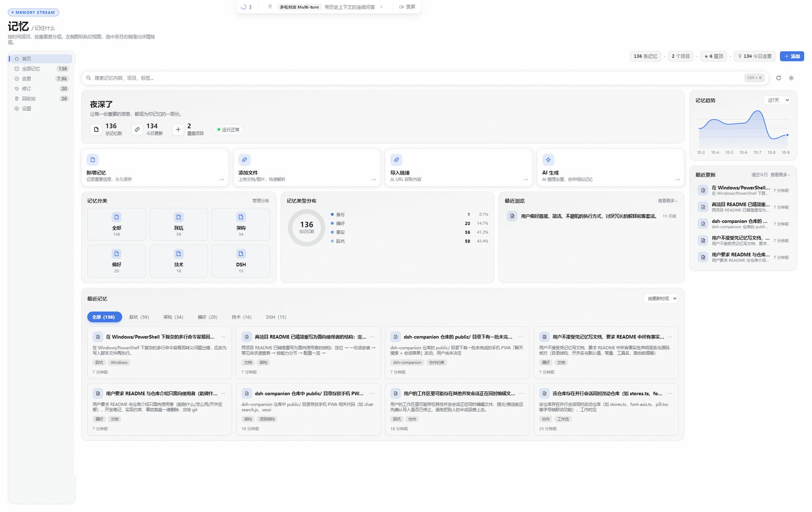Open 全部记忆 in the sidebar

pos(41,69)
